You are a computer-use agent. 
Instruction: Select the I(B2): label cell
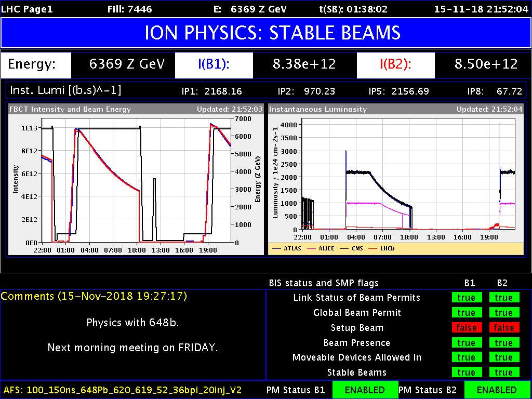pos(395,64)
